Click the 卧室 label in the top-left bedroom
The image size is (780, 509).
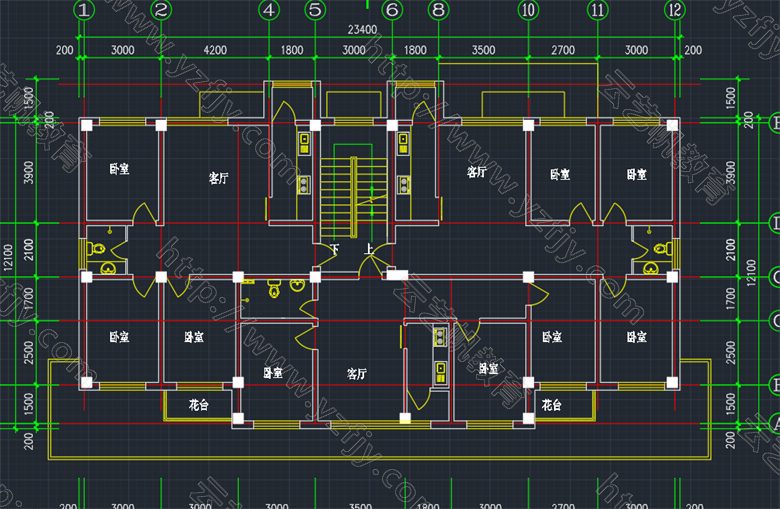pos(119,169)
